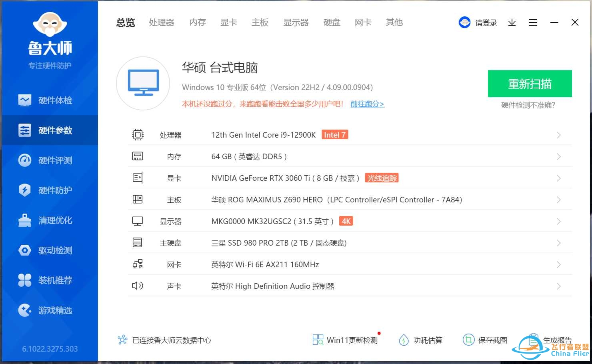
Task: Click the monitor row icon
Action: (138, 221)
